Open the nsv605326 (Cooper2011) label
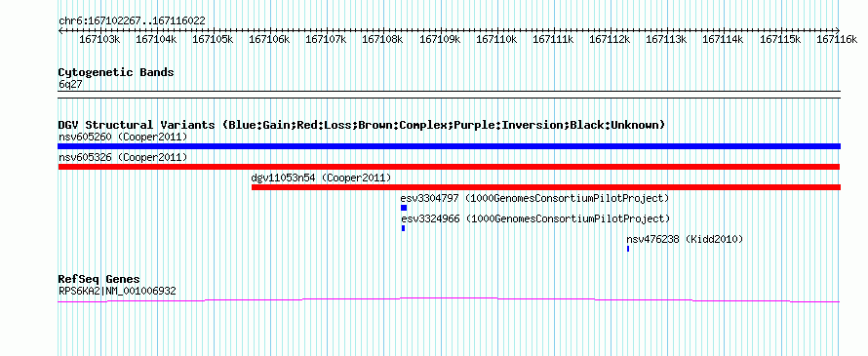868x356 pixels. (x=123, y=157)
